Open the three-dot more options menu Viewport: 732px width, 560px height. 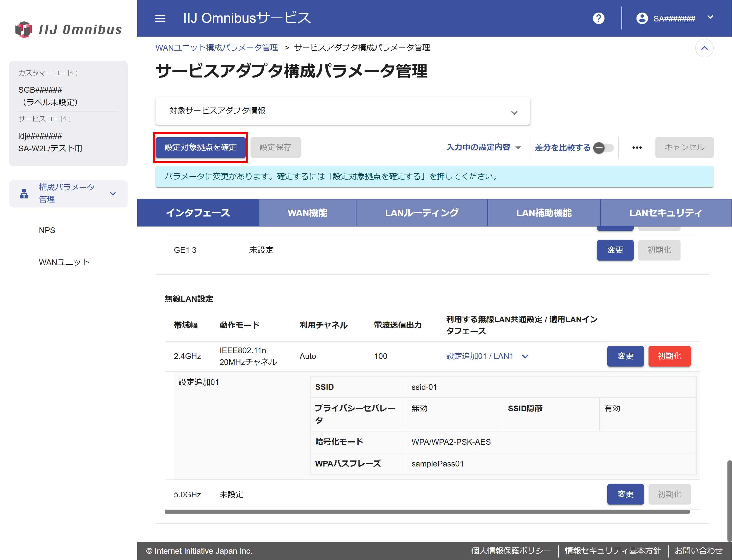(637, 148)
